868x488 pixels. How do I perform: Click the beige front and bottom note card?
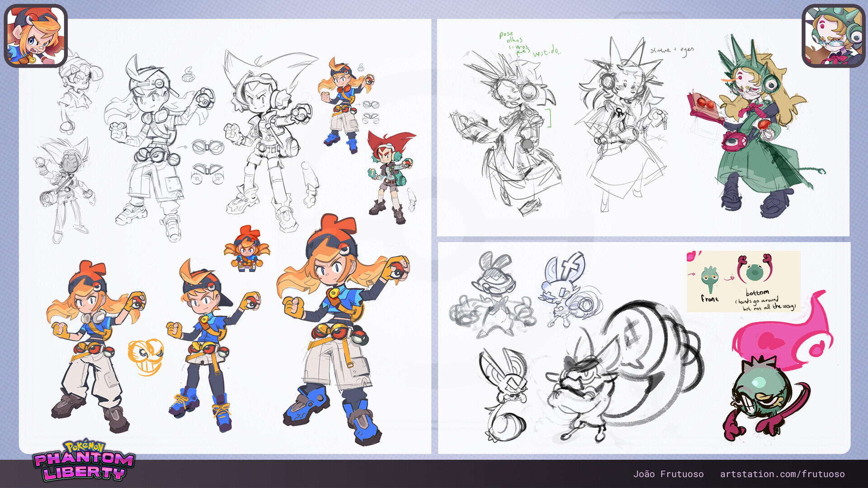(743, 282)
